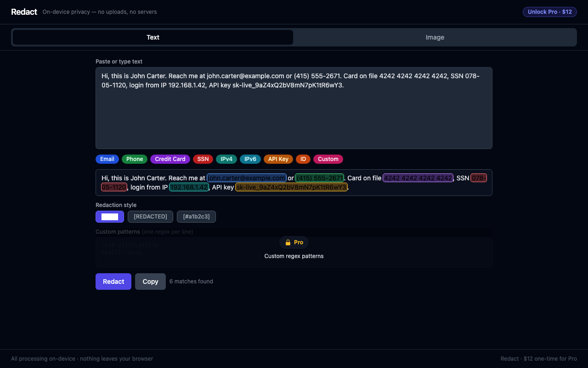Click the highlighted API key sk-live match
Image resolution: width=588 pixels, height=368 pixels.
click(x=291, y=187)
